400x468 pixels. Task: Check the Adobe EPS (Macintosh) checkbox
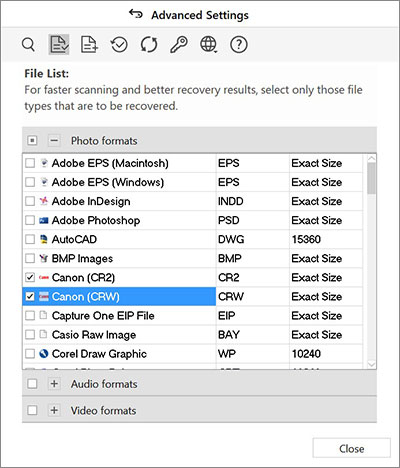click(30, 163)
